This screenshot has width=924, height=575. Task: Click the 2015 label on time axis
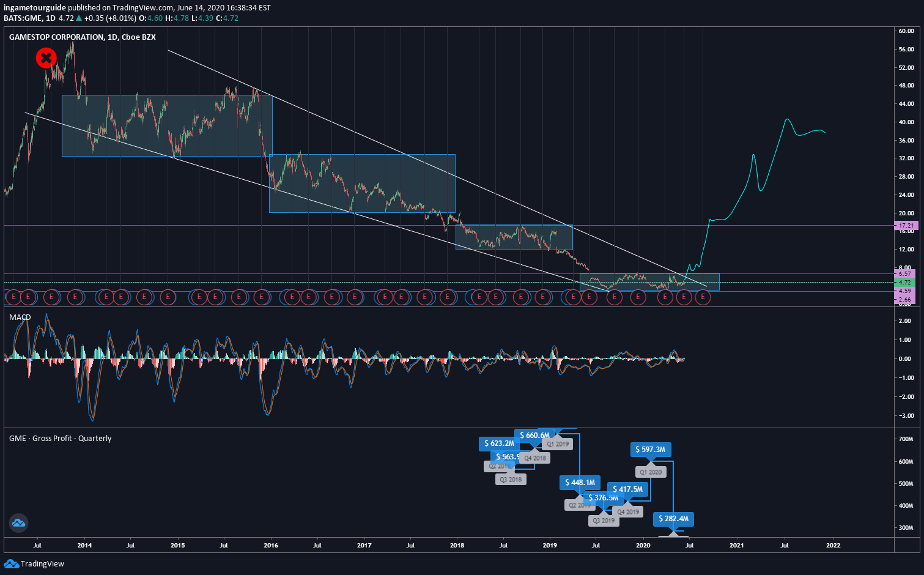click(177, 546)
